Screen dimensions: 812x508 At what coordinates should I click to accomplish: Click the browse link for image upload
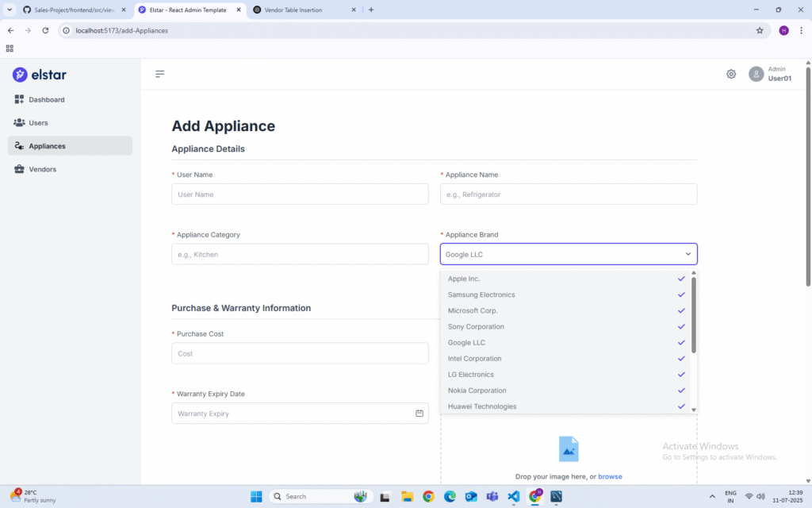(610, 476)
